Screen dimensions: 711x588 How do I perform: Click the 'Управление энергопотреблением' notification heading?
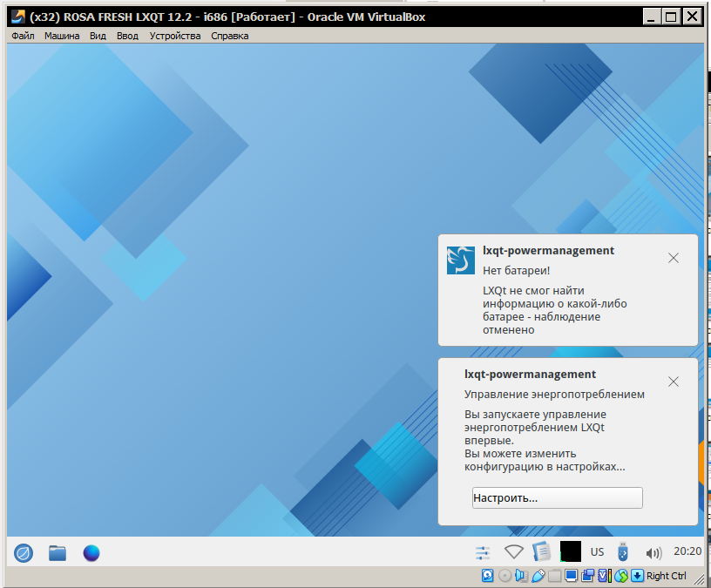(x=554, y=395)
